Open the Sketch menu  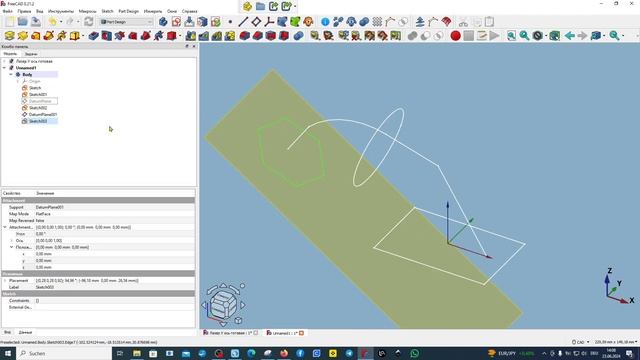pyautogui.click(x=107, y=11)
